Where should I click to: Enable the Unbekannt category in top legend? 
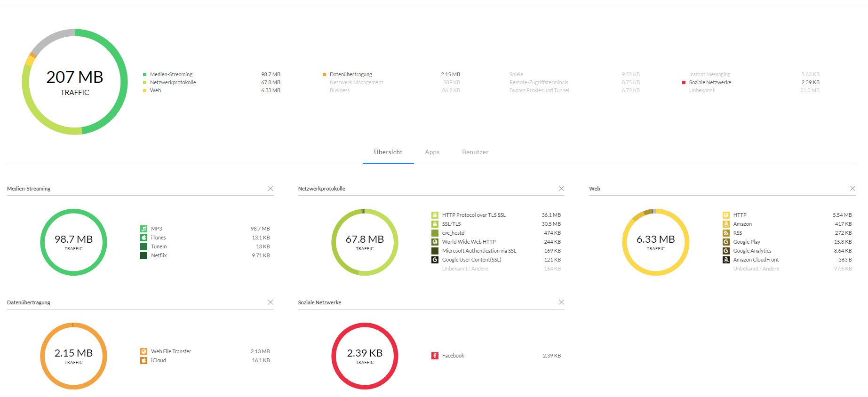pos(702,90)
